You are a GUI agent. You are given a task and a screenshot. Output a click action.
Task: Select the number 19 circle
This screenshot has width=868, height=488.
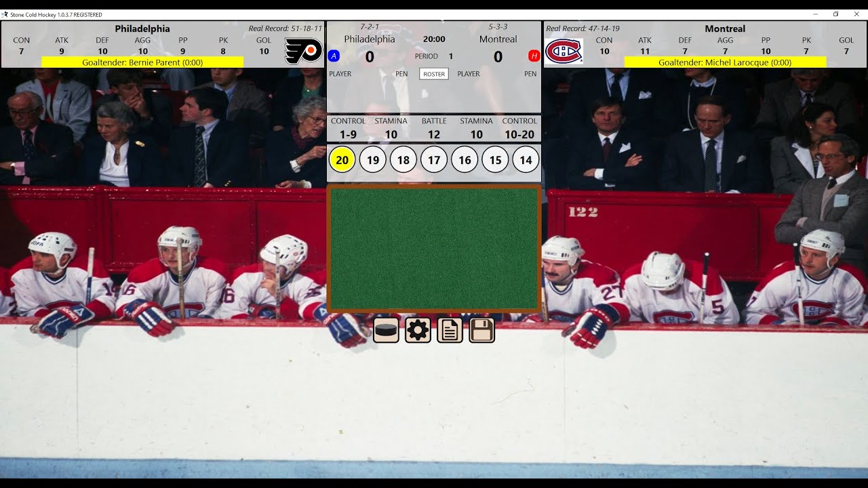pos(373,160)
